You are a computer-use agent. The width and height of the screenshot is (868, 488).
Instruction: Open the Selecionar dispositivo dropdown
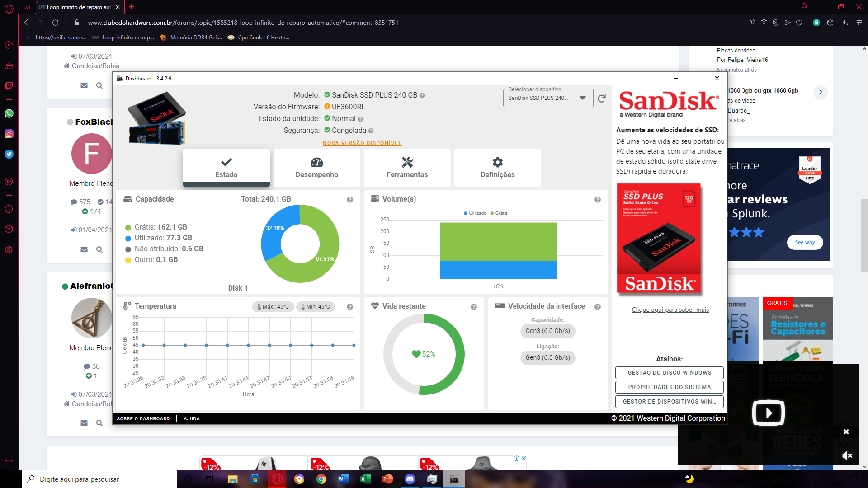click(x=548, y=98)
